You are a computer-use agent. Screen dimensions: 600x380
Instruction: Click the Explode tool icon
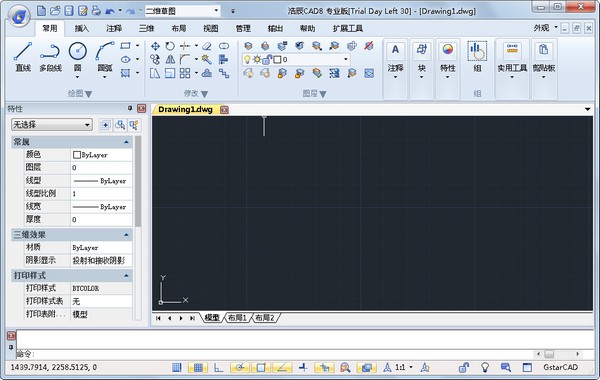click(x=207, y=60)
